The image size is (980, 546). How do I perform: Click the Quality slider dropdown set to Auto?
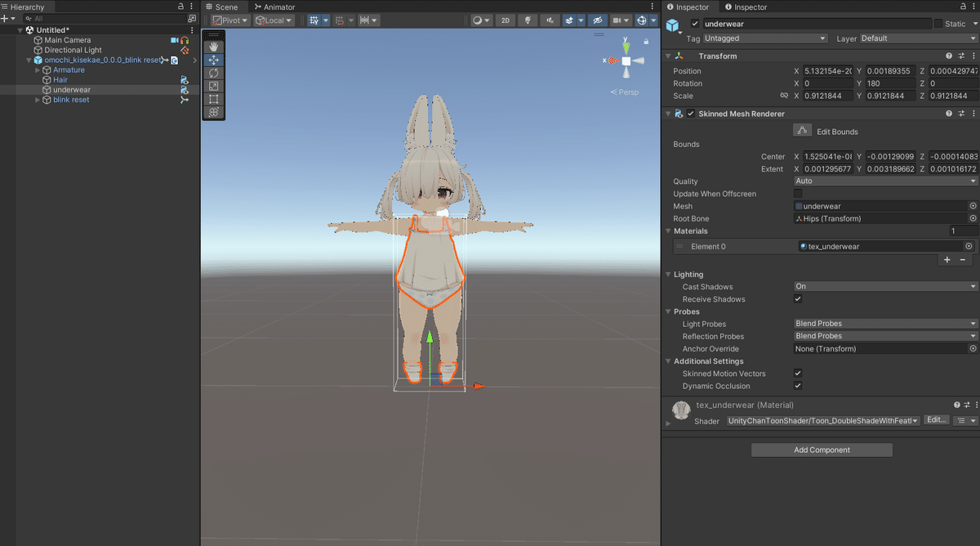[884, 181]
